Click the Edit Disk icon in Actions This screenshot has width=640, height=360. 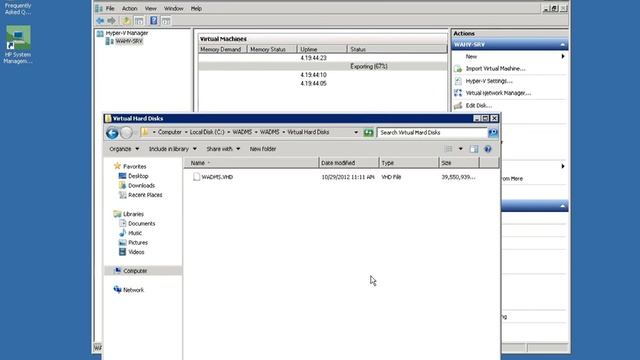[458, 105]
